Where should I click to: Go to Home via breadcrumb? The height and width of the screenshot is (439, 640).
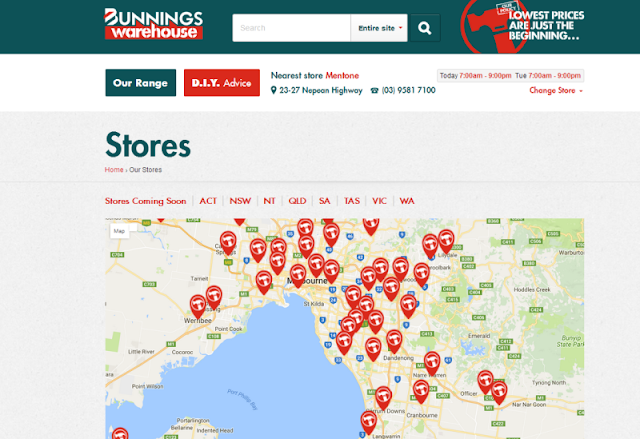(114, 170)
